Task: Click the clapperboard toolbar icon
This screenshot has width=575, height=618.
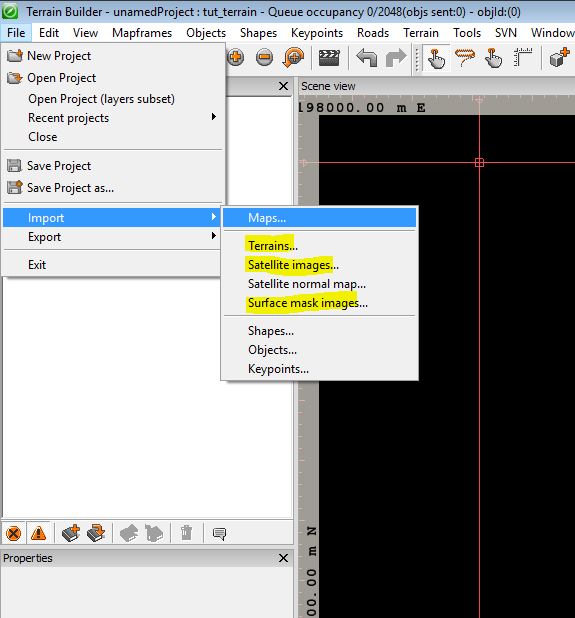Action: tap(329, 58)
